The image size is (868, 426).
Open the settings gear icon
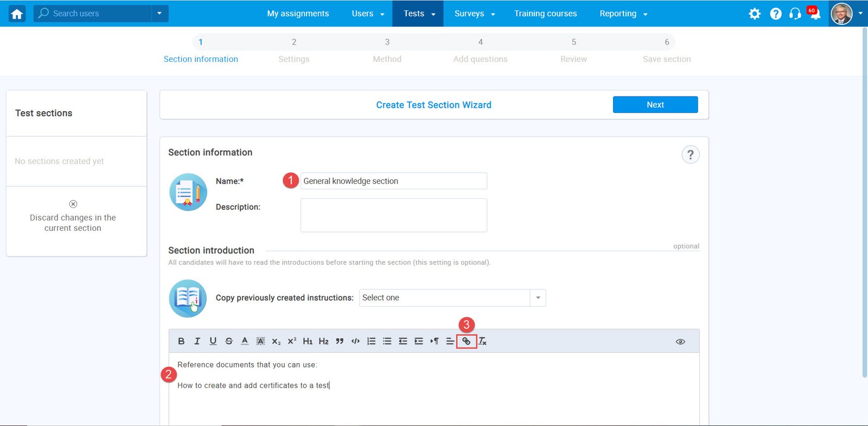tap(755, 14)
